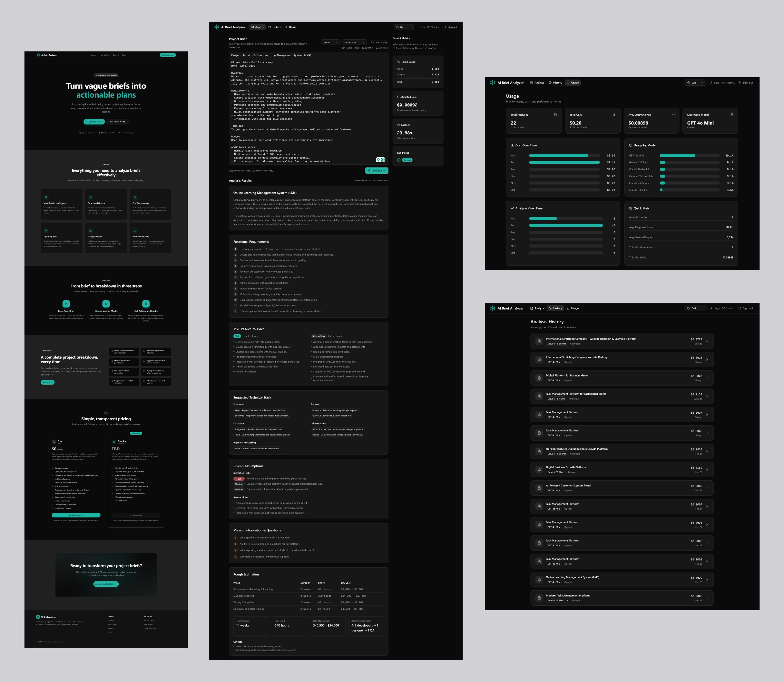Expand the Online Learning Management System history entry
784x682 pixels.
(707, 579)
